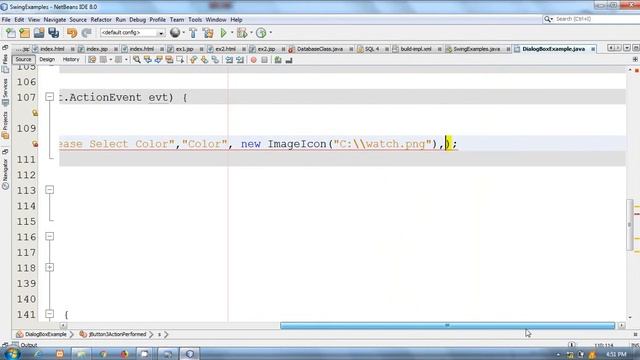Click the Open Project toolbar icon
640x360 pixels.
click(x=39, y=33)
